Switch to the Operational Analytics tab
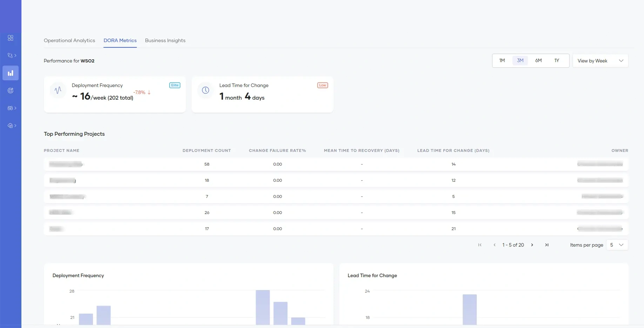 [69, 40]
